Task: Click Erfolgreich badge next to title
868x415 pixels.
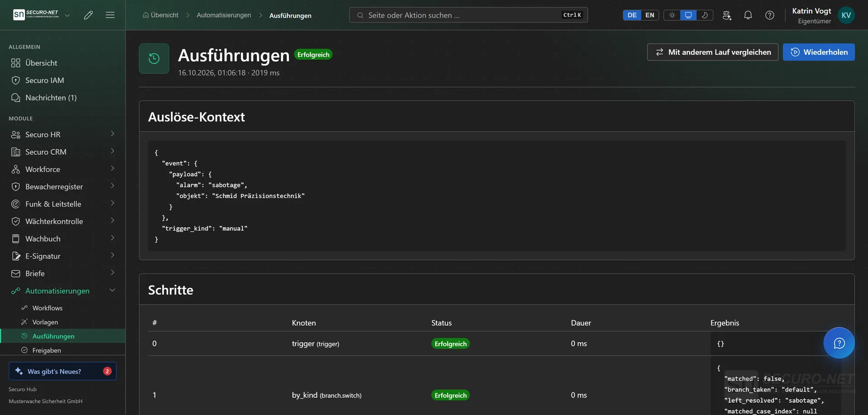Action: tap(313, 54)
